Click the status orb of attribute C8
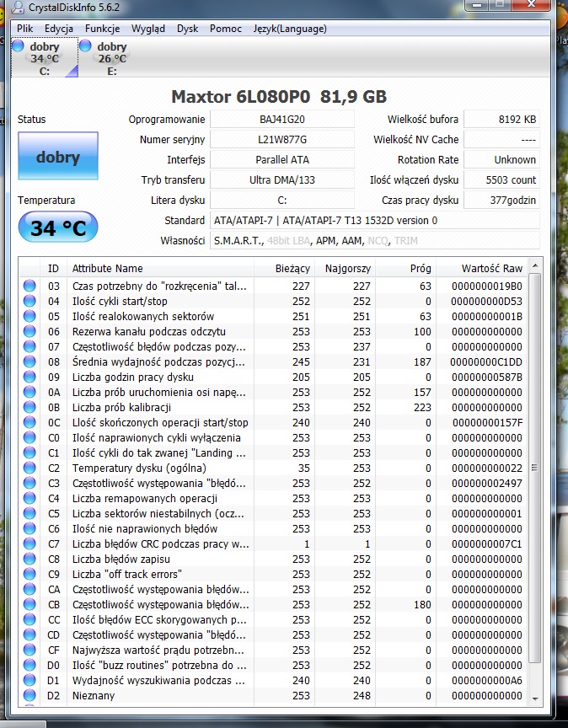This screenshot has width=568, height=728. coord(29,559)
